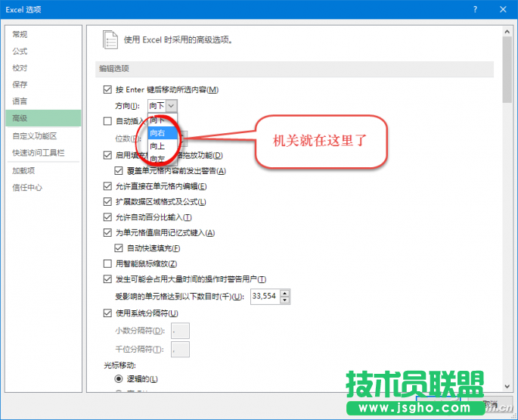The image size is (518, 420).
Task: Open the 自定义功能区 category
Action: coord(35,136)
